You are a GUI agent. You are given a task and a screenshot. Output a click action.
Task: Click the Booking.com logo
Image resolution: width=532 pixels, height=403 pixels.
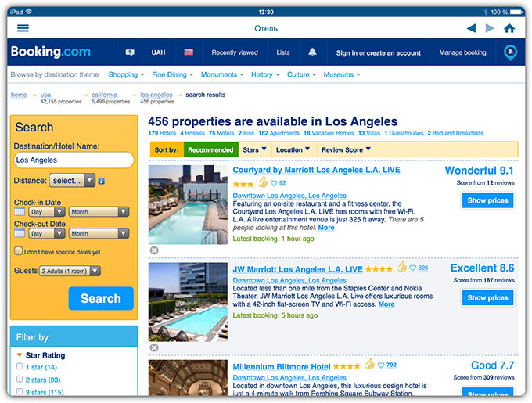pos(51,52)
